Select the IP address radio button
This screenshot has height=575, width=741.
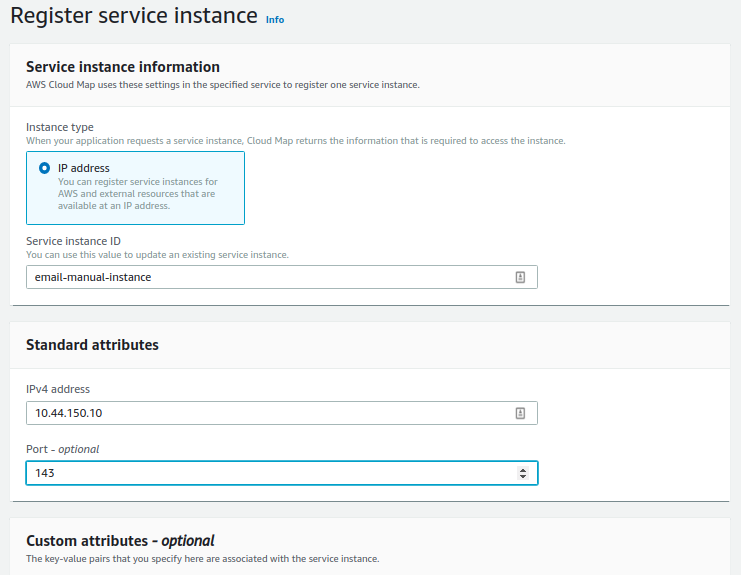point(44,168)
